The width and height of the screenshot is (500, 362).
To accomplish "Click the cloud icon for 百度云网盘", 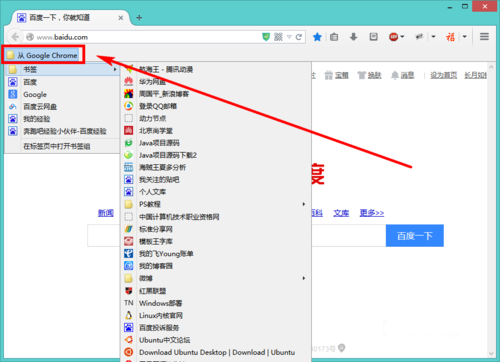I will pos(13,107).
